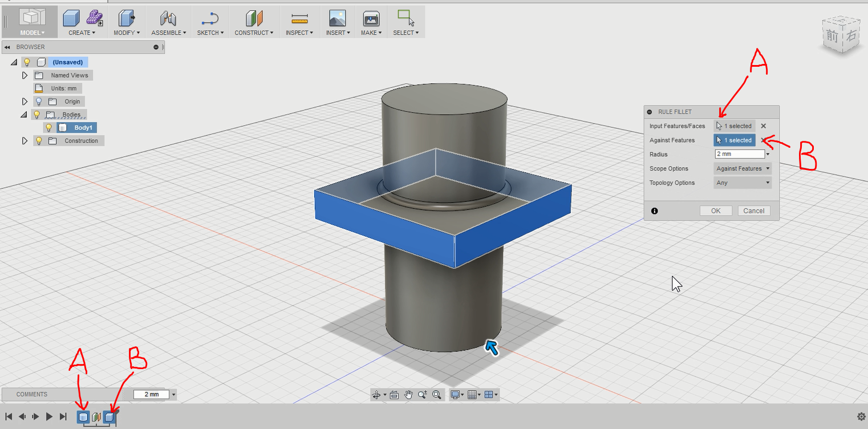This screenshot has width=868, height=429.
Task: Open the Topology Options dropdown showing Any
Action: pyautogui.click(x=742, y=183)
